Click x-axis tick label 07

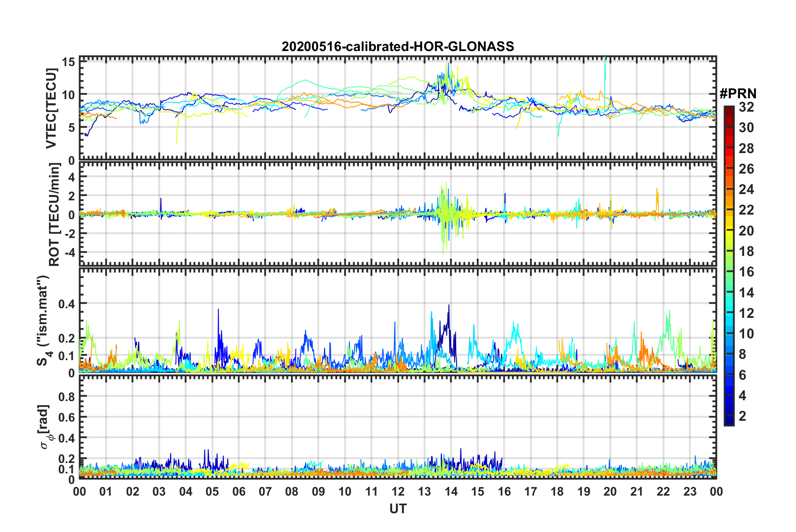click(x=265, y=492)
